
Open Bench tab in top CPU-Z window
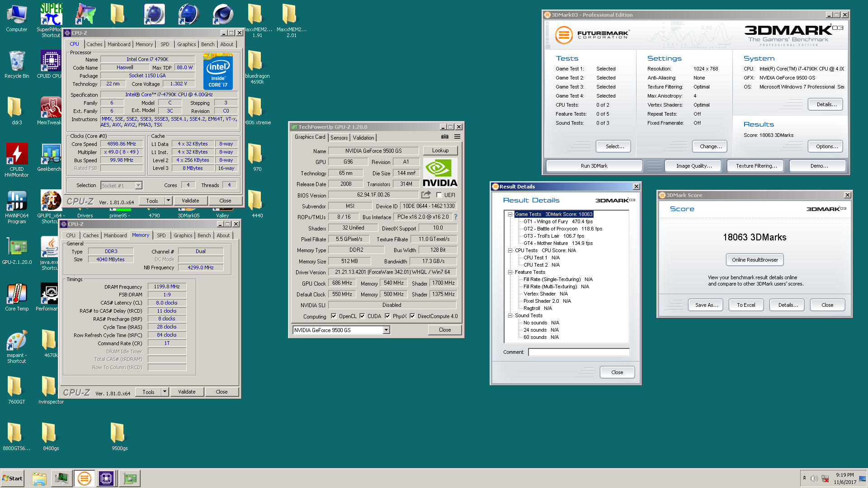pos(208,44)
